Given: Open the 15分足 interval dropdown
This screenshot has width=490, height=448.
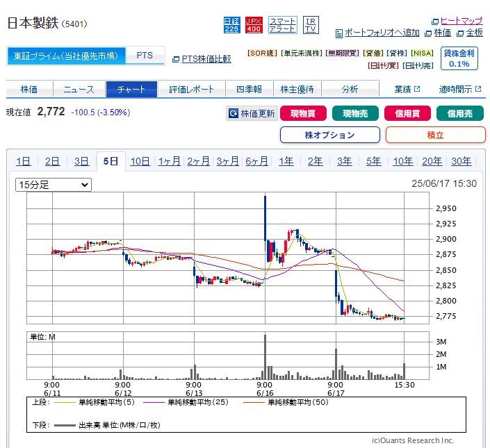Looking at the screenshot, I should pyautogui.click(x=54, y=185).
